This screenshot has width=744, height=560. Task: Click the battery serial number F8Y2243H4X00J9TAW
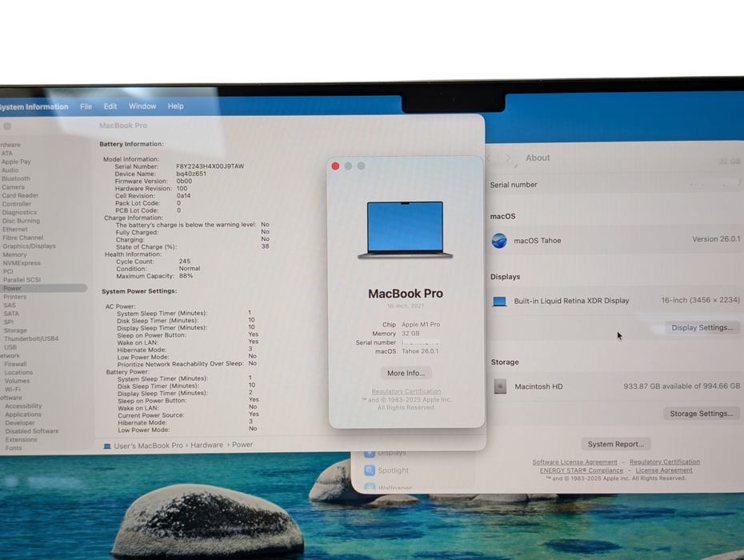(210, 166)
